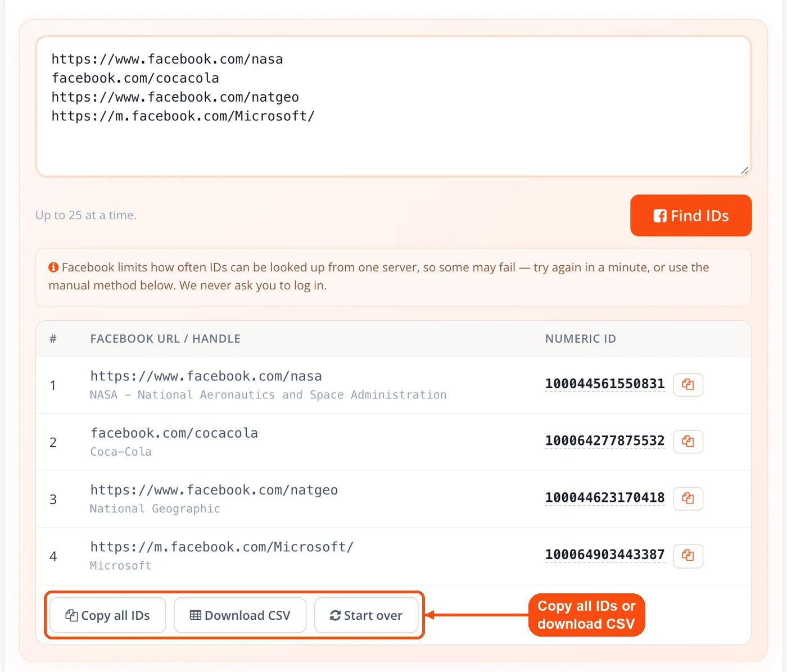Click the info icon in the notice
Image resolution: width=787 pixels, height=672 pixels.
(x=53, y=267)
